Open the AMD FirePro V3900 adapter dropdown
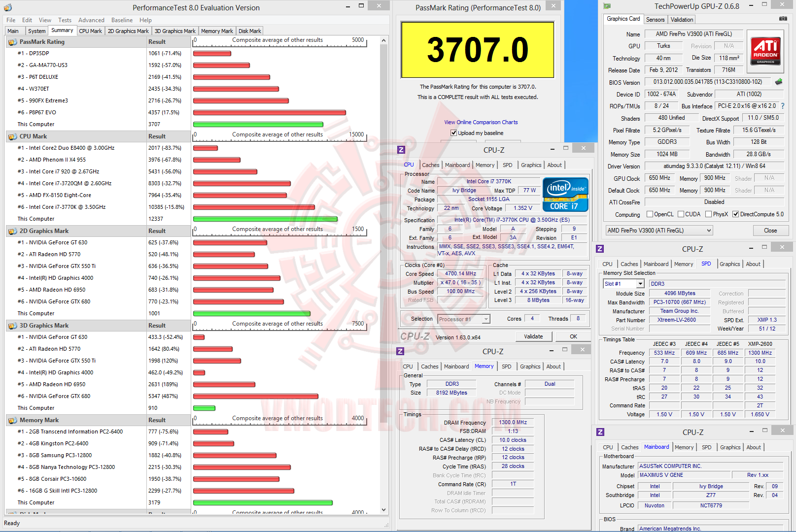Viewport: 796px width, 532px height. 659,231
